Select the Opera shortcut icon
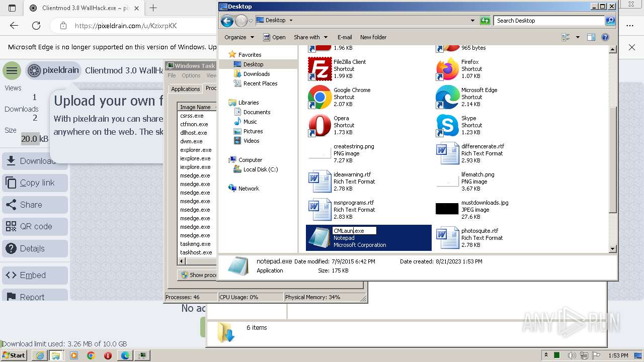Viewport: 644px width, 362px height. click(x=319, y=125)
